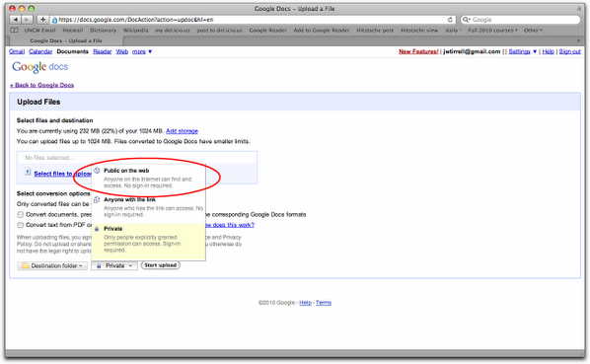
Task: Click the Add to Google Reader bookmark
Action: coord(322,30)
